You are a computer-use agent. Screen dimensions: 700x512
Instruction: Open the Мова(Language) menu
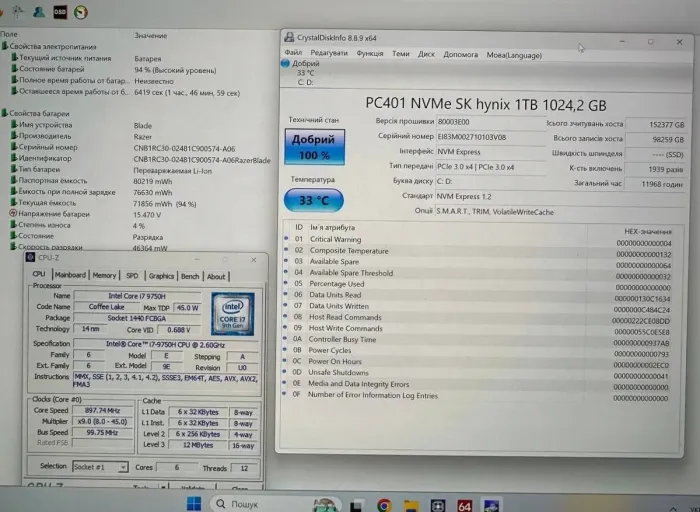pos(514,53)
